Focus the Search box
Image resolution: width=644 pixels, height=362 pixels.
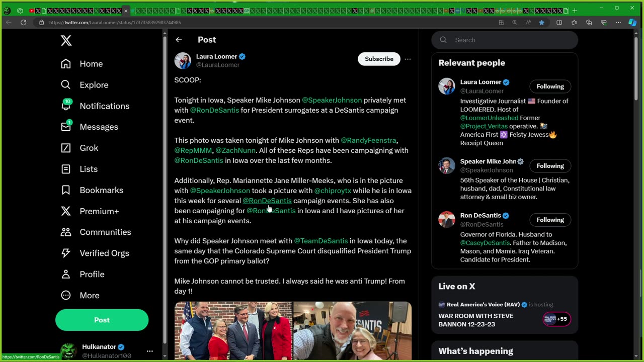tap(505, 40)
